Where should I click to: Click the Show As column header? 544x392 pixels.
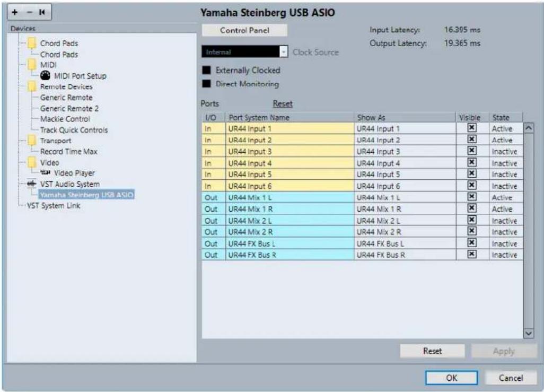coord(405,117)
